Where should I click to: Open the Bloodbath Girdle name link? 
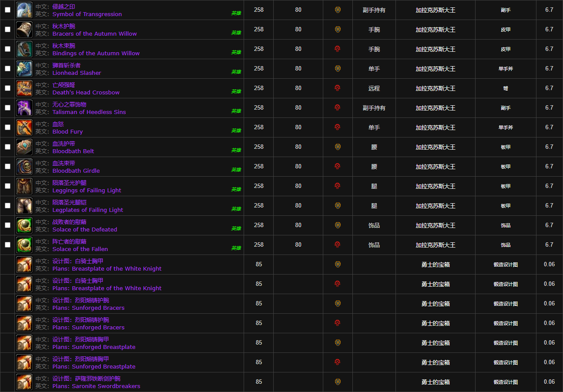point(76,171)
